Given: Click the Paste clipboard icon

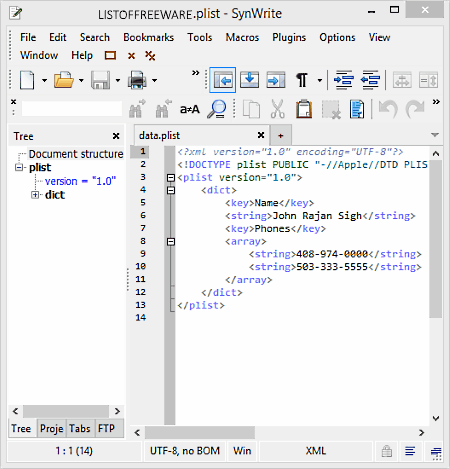Looking at the screenshot, I should 304,109.
